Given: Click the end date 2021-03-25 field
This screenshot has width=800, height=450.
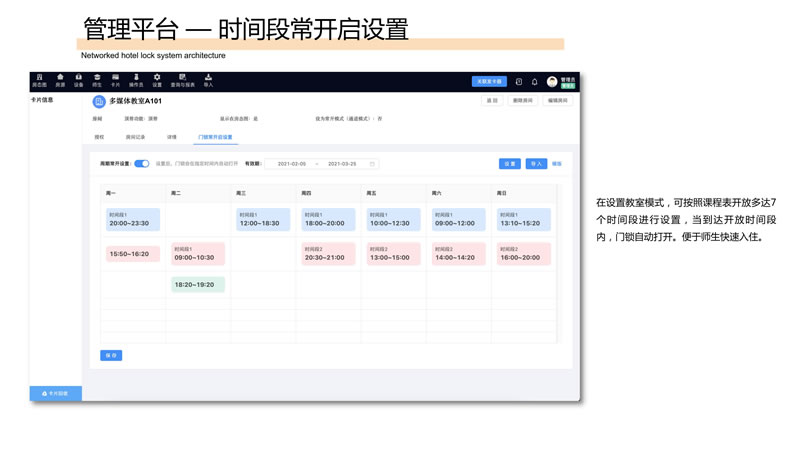Looking at the screenshot, I should pos(342,164).
